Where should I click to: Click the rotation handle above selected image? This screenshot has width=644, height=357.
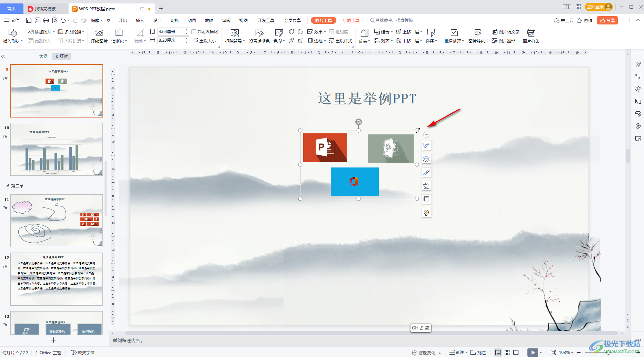pyautogui.click(x=358, y=122)
